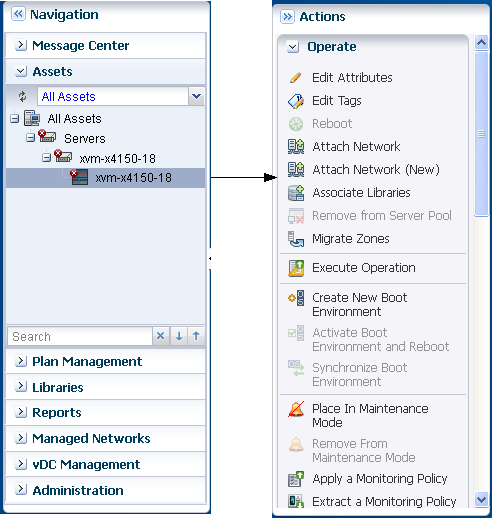492x518 pixels.
Task: Open the All Assets dropdown list
Action: 196,96
